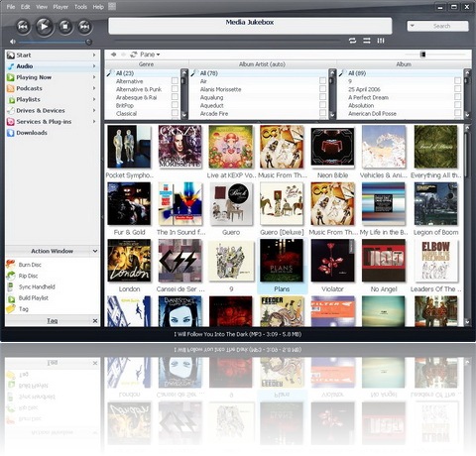476x456 pixels.
Task: Close the Tag panel with X
Action: 95,321
